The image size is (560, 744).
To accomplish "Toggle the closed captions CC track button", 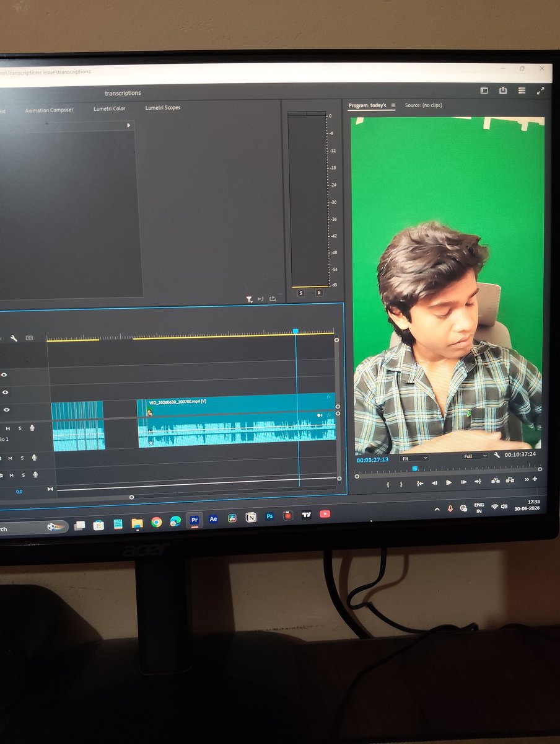I will 29,338.
